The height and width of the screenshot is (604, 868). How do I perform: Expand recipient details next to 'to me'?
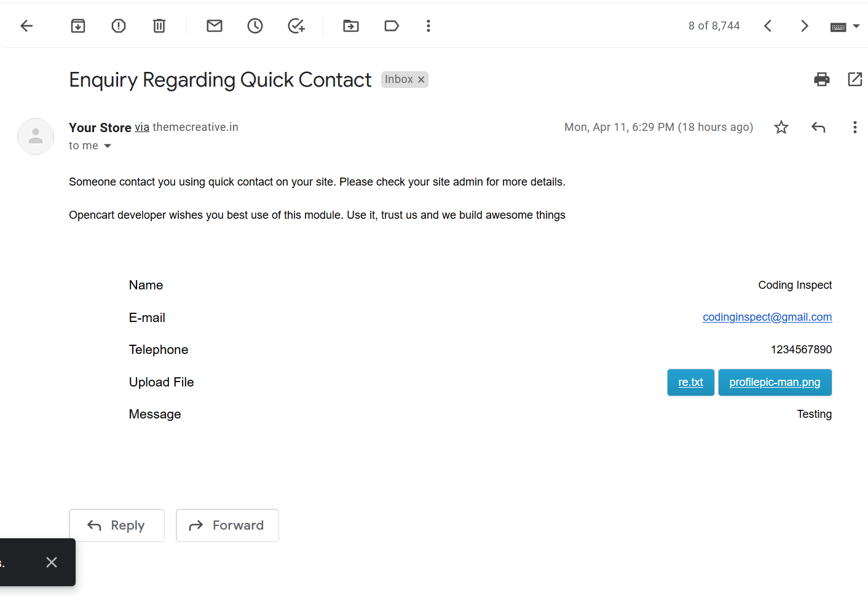click(x=108, y=146)
